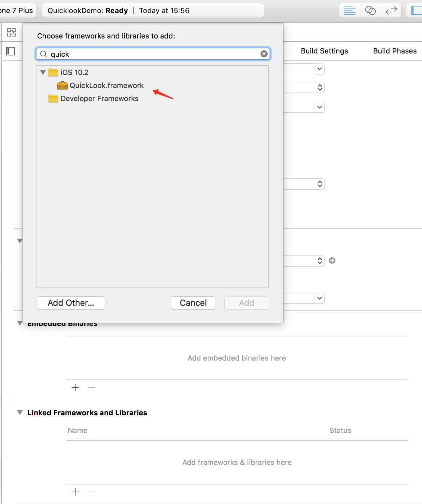Open the Version editor arrows icon
This screenshot has height=504, width=422.
[391, 10]
